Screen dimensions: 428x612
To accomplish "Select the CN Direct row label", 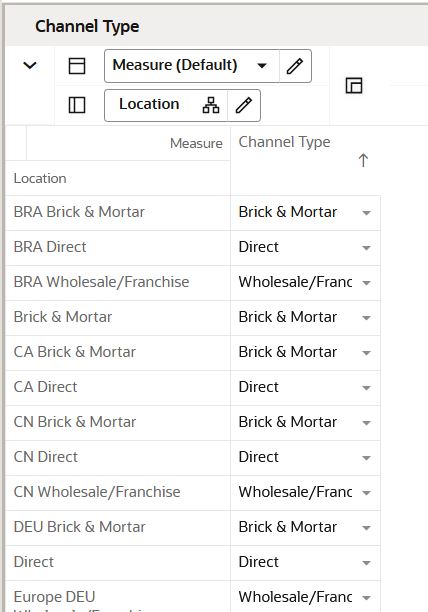I will click(46, 457).
